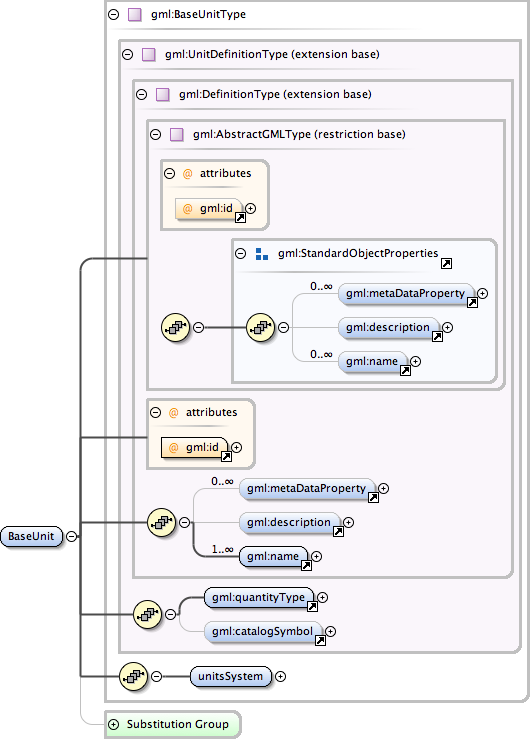The height and width of the screenshot is (741, 530).
Task: Follow reference arrow on gml:metaDataProperty in StandardObjectProperties
Action: pyautogui.click(x=472, y=302)
